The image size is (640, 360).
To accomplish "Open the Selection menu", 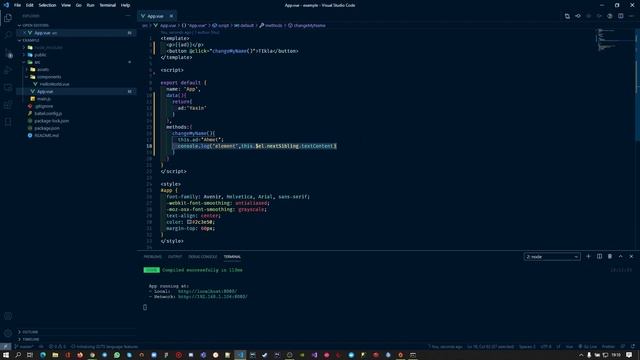I will click(47, 5).
